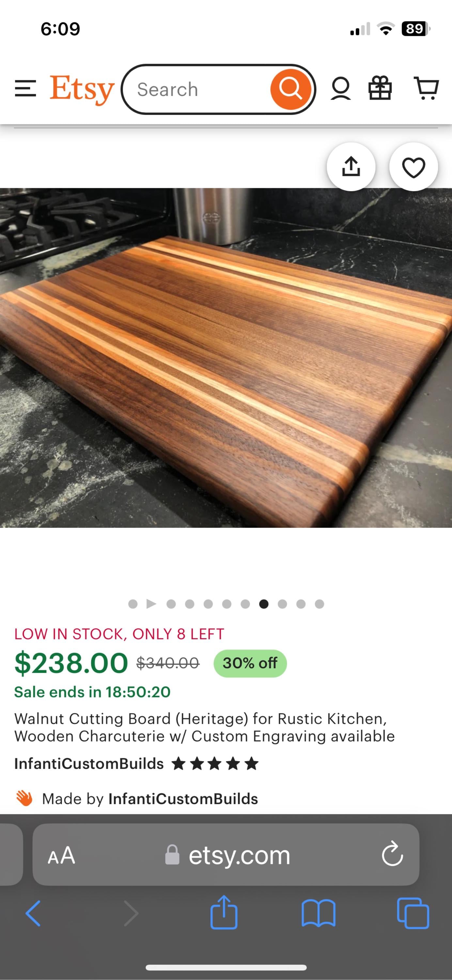
Task: Tap the Safari share icon
Action: (224, 912)
